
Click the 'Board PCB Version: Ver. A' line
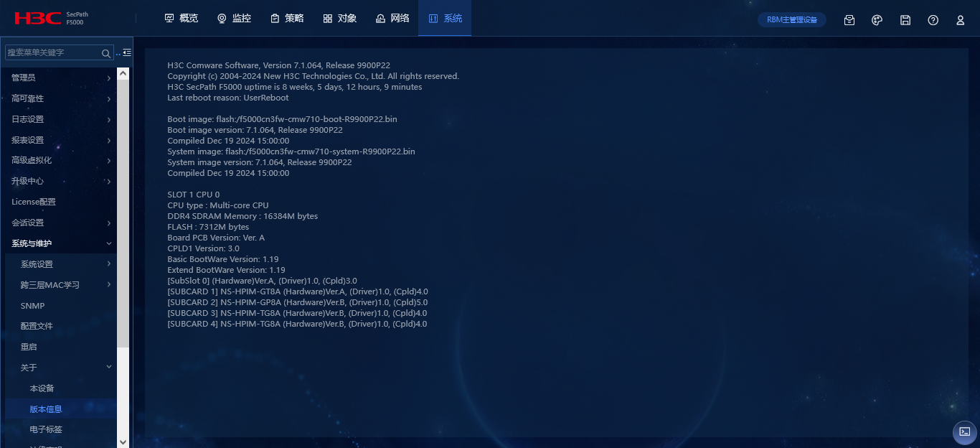[x=216, y=238]
